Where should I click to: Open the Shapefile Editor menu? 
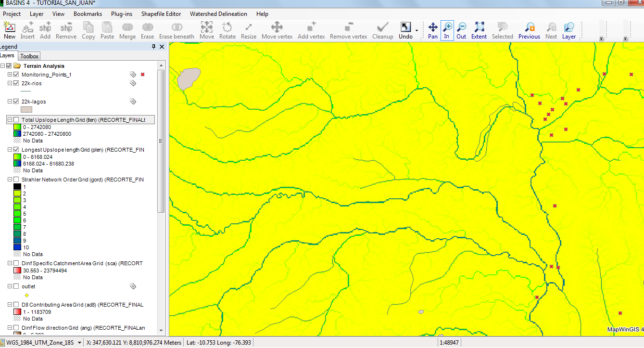coord(161,14)
